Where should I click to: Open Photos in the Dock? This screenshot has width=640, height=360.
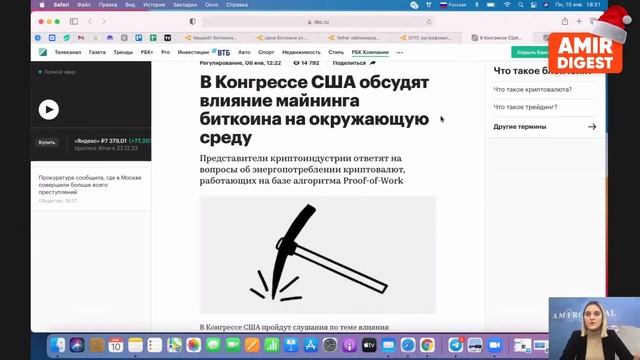pyautogui.click(x=193, y=345)
